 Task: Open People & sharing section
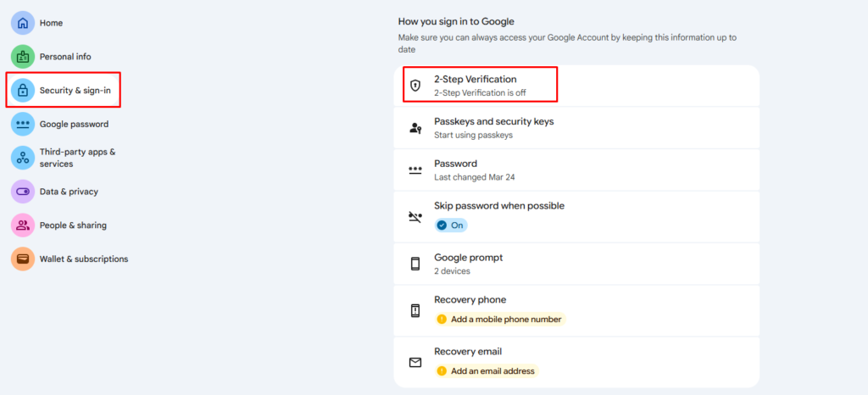point(73,225)
